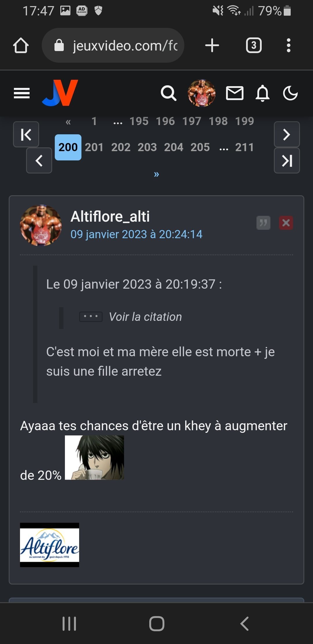Image resolution: width=313 pixels, height=644 pixels.
Task: Open the bodybuilder profile avatar in header
Action: click(x=202, y=93)
